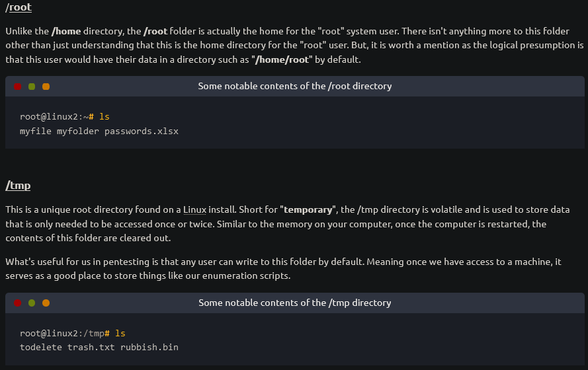Click green dot in /tmp terminal header
Screen dimensions: 588x370
[32, 303]
